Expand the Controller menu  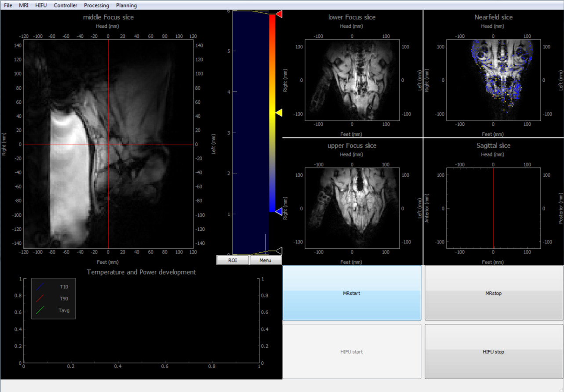click(x=65, y=5)
